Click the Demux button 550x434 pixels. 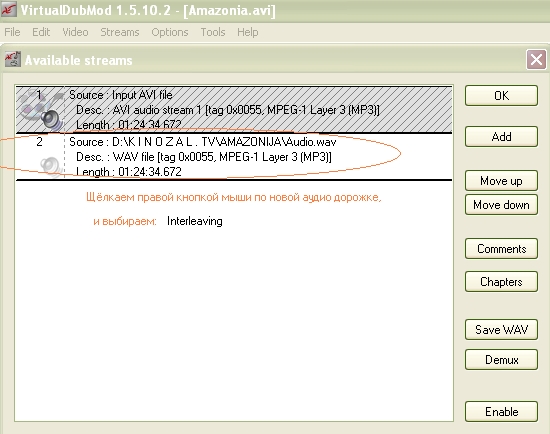501,360
